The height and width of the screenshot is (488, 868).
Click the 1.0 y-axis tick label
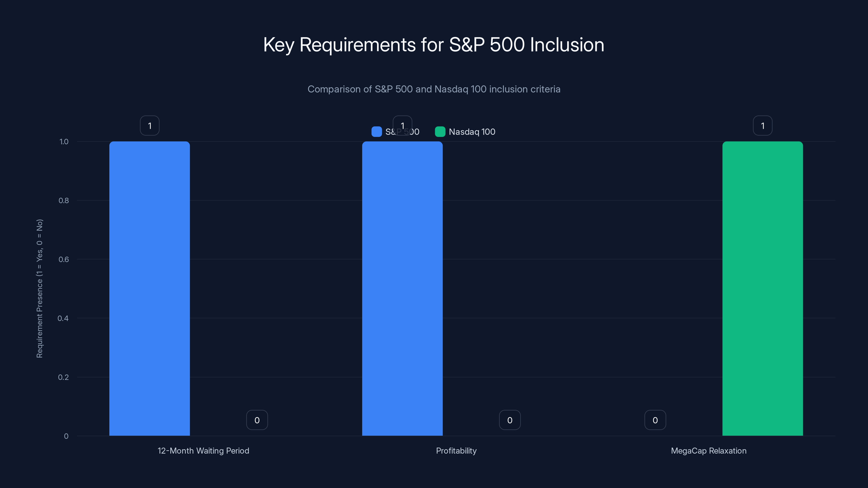pos(64,142)
